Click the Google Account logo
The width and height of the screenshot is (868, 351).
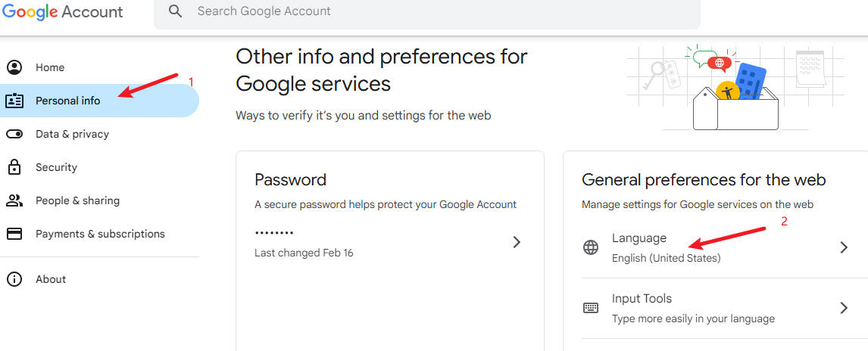(63, 12)
